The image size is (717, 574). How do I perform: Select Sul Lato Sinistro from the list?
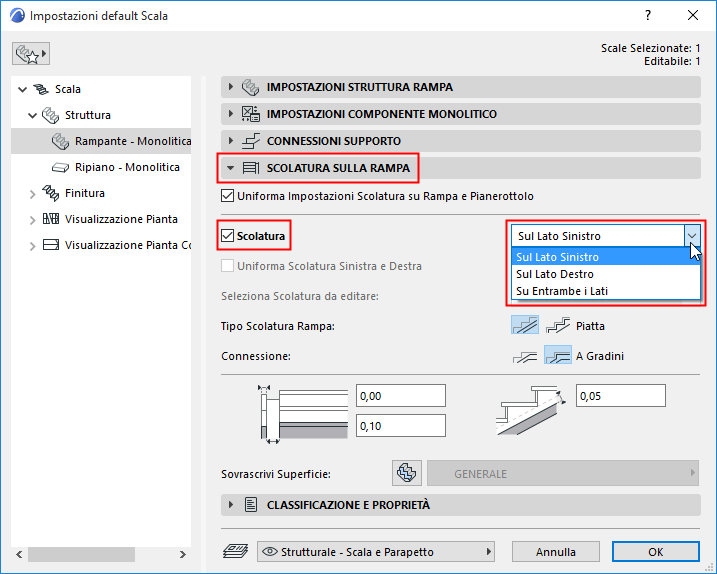pyautogui.click(x=605, y=257)
